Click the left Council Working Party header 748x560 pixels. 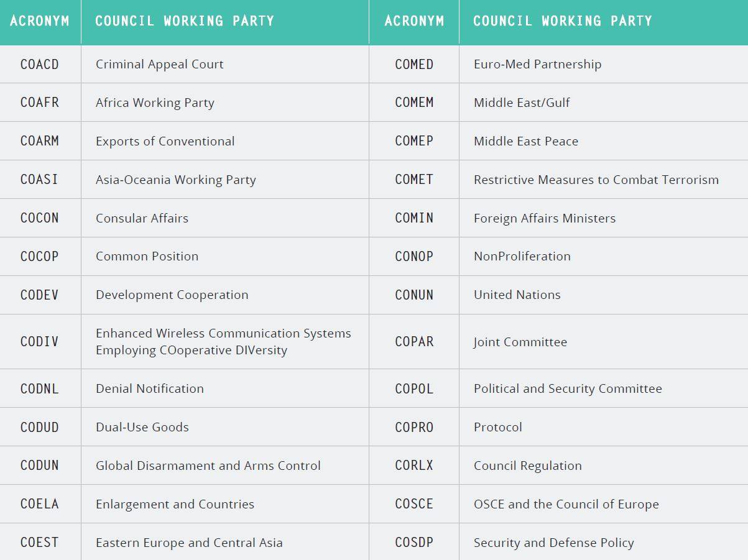click(x=185, y=21)
